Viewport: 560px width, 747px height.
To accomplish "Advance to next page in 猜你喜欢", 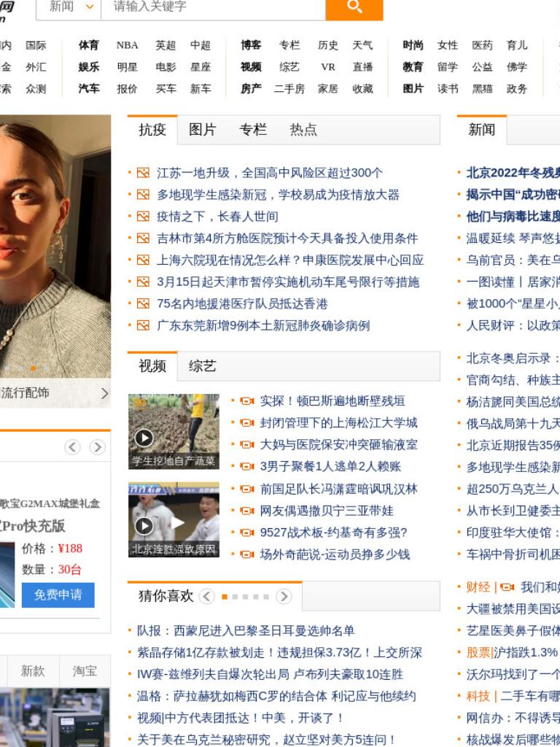I will [284, 597].
